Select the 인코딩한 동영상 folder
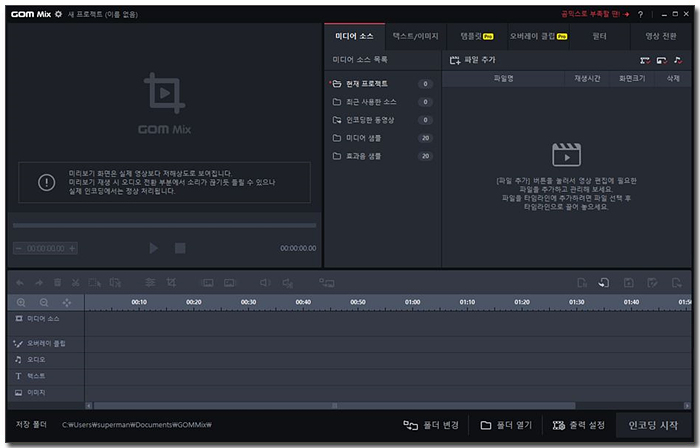This screenshot has width=700, height=448. pyautogui.click(x=382, y=120)
